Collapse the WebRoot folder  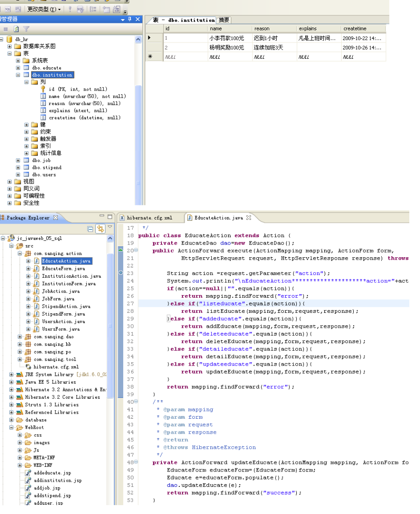[12, 428]
